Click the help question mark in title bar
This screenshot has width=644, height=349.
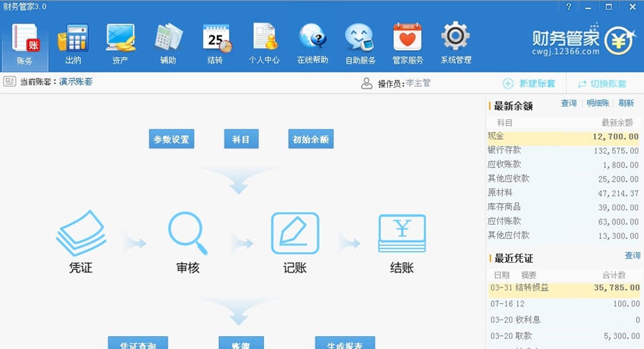click(x=569, y=6)
